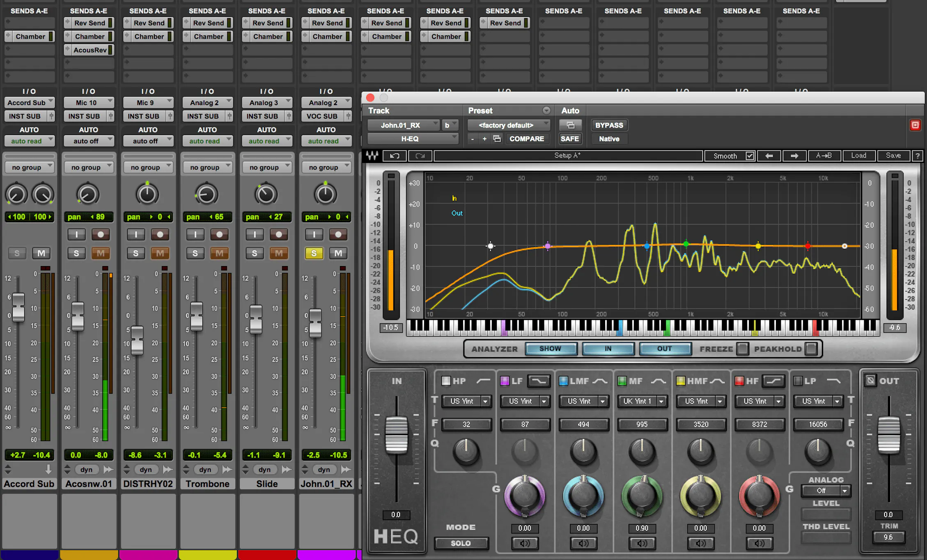
Task: Toggle the LMF band enable square
Action: [x=563, y=381]
